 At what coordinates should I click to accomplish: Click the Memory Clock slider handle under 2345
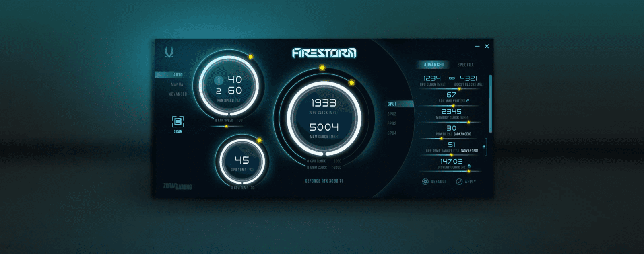pyautogui.click(x=469, y=122)
